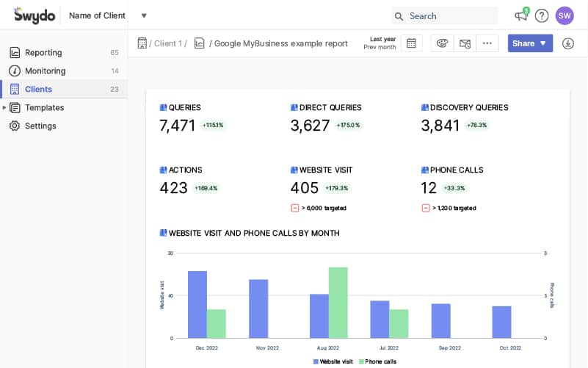Click the > 1,200 targeted goal
The height and width of the screenshot is (368, 588).
coord(454,208)
